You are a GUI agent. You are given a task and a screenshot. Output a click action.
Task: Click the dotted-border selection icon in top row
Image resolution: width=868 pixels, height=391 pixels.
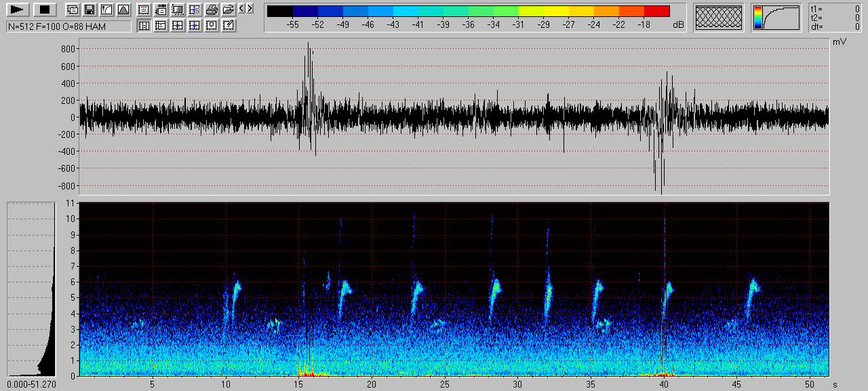pos(178,10)
